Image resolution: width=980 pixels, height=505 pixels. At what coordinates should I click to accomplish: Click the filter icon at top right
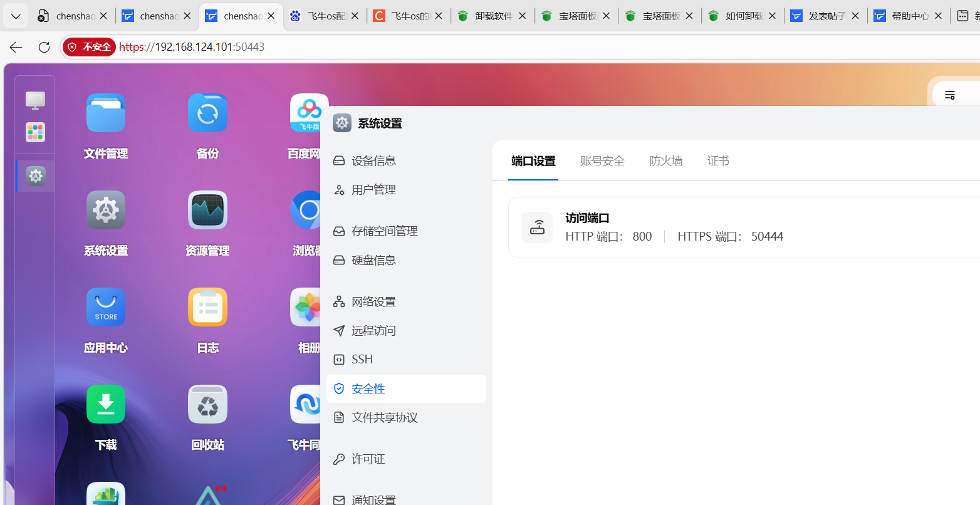click(949, 95)
